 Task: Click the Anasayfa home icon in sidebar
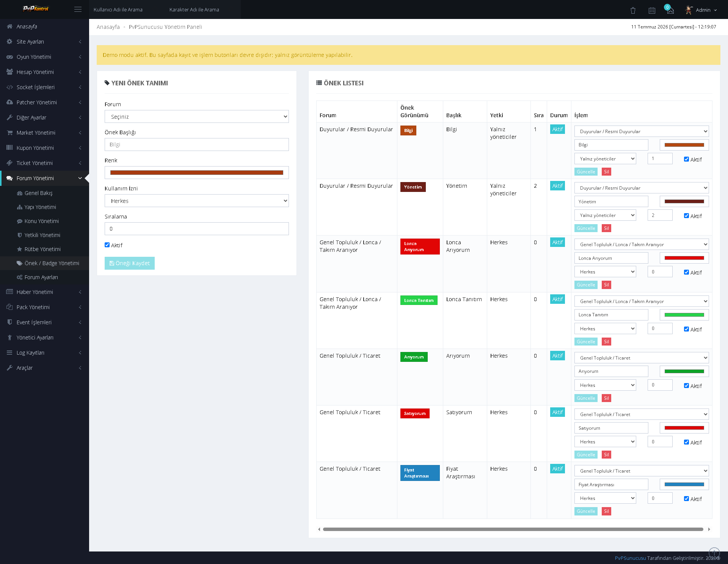[9, 27]
